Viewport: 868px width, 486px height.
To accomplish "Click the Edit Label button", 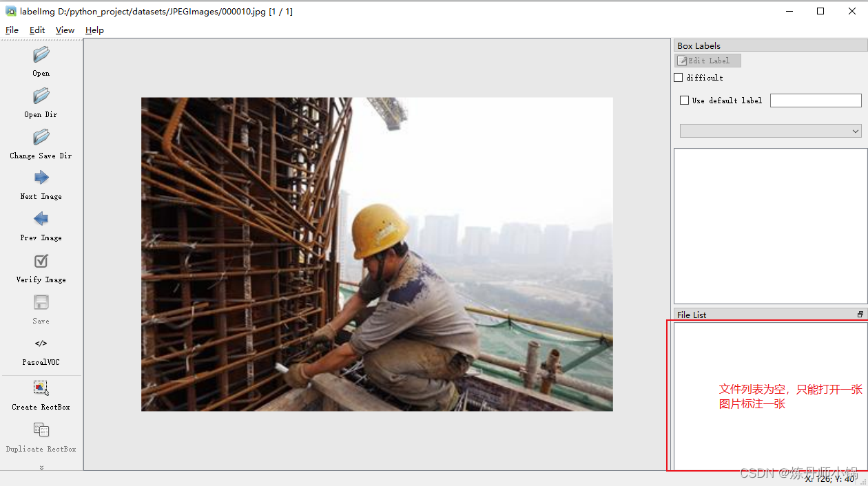I will coord(707,60).
